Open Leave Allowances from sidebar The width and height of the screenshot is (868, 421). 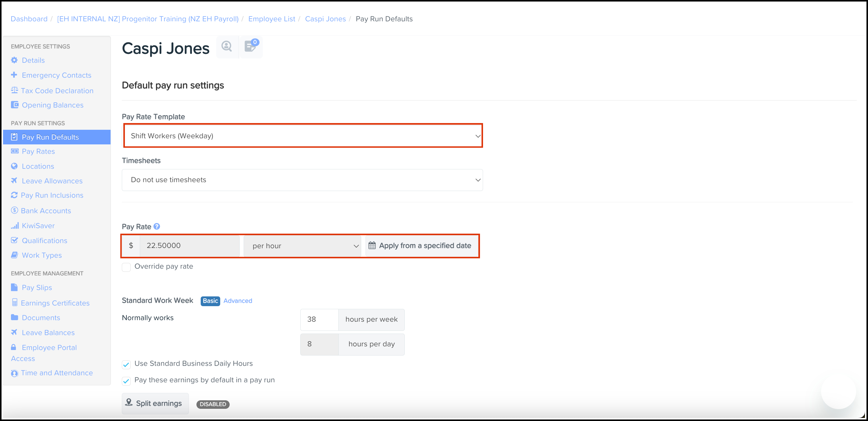coord(52,181)
